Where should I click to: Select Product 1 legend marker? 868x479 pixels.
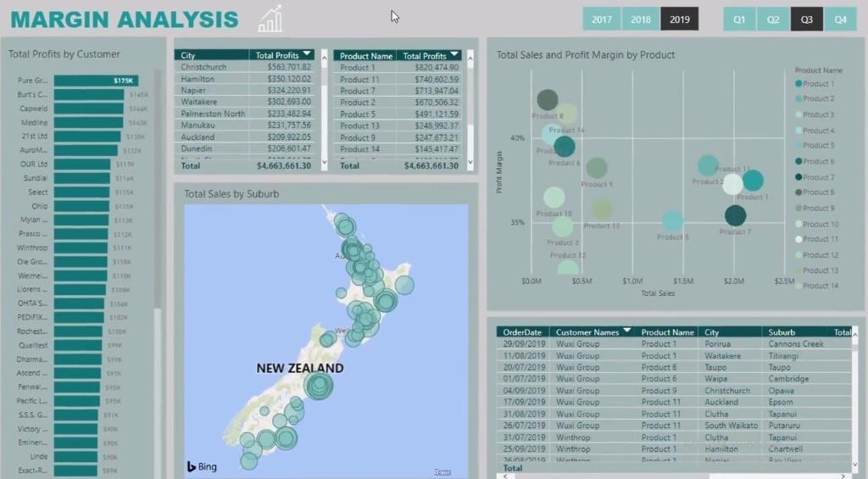[798, 84]
